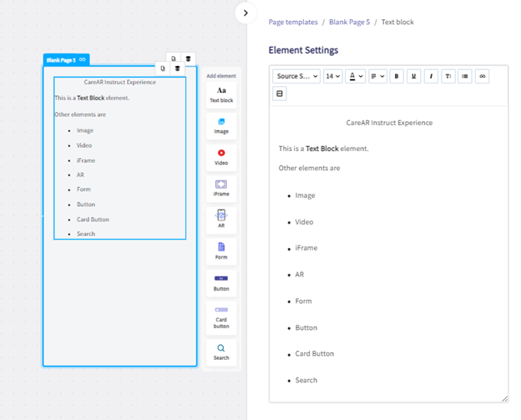Duplicate the text block using lower copy icon

tap(163, 68)
